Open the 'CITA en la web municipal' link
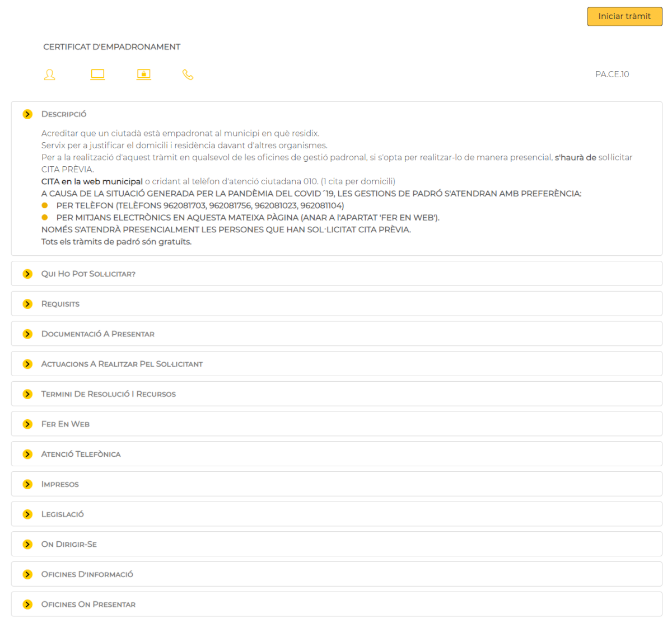This screenshot has width=672, height=623. click(92, 181)
